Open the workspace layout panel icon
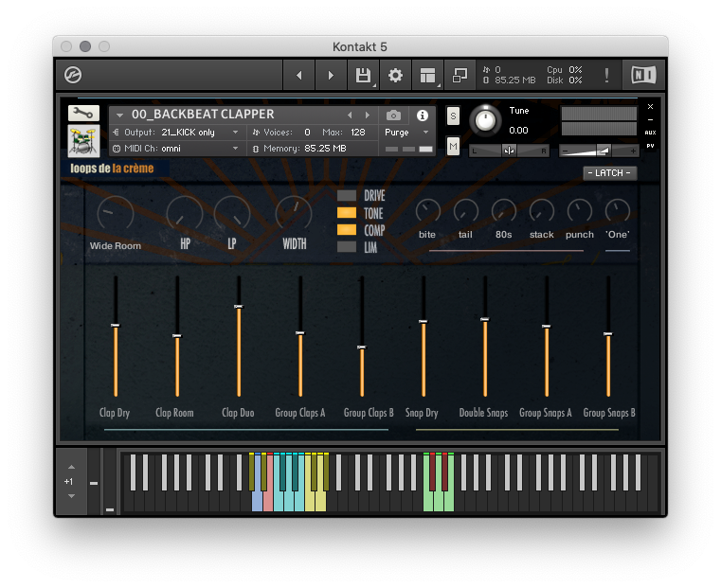 click(x=427, y=75)
